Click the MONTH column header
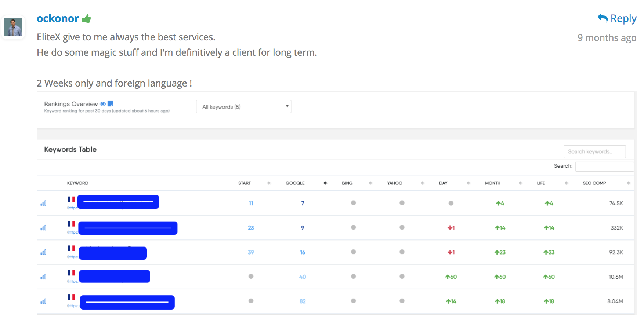Image resolution: width=644 pixels, height=322 pixels. click(x=493, y=183)
